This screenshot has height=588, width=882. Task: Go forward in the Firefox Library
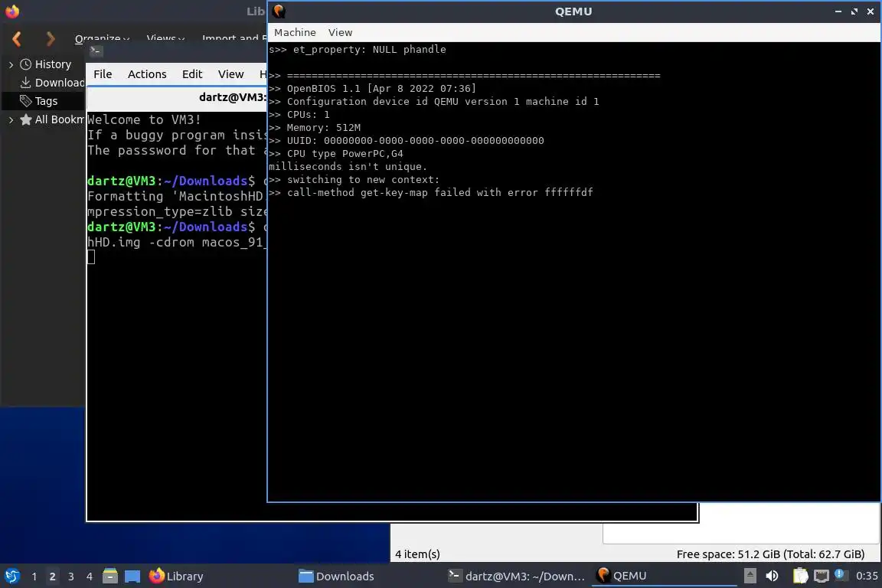51,39
